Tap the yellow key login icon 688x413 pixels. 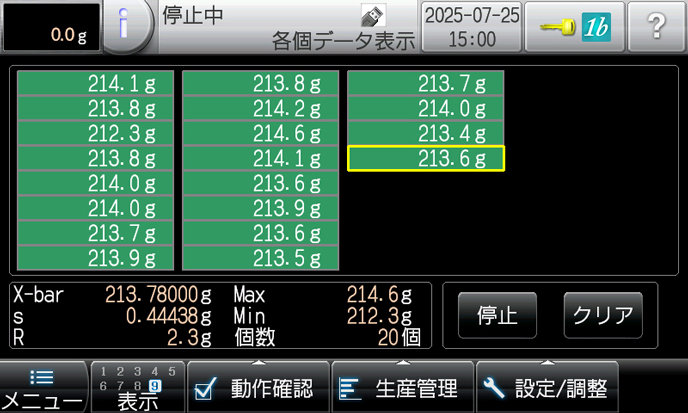tap(557, 27)
